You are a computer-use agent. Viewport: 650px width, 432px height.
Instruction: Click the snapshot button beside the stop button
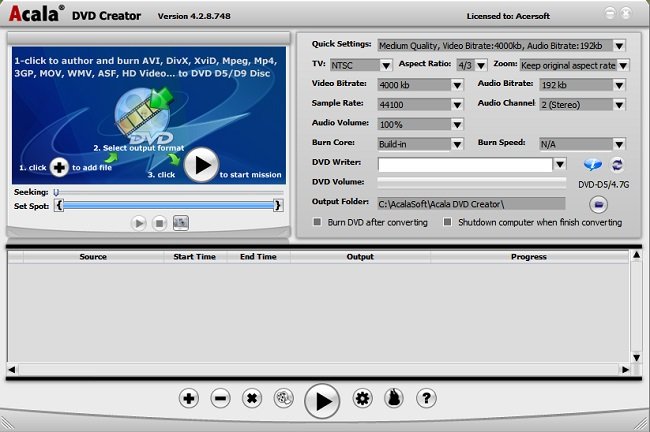[x=180, y=223]
